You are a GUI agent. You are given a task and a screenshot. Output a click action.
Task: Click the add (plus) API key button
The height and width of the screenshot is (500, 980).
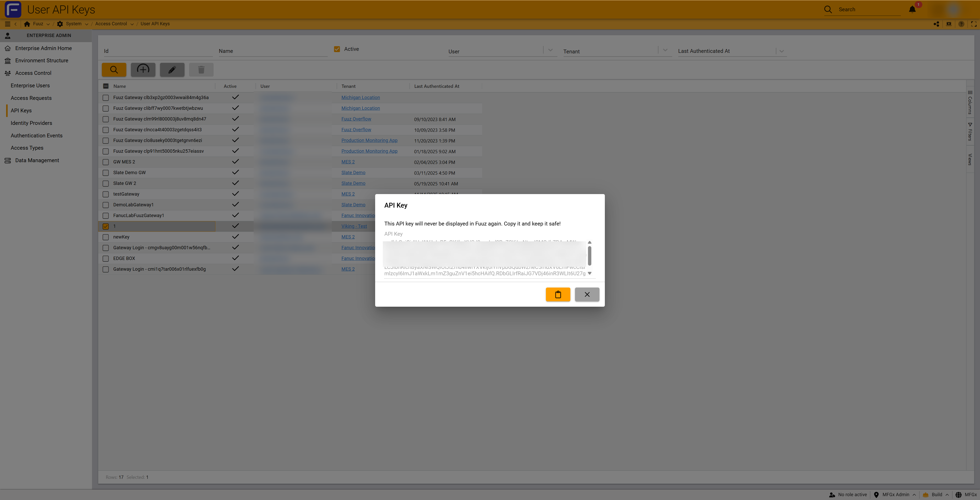[143, 70]
